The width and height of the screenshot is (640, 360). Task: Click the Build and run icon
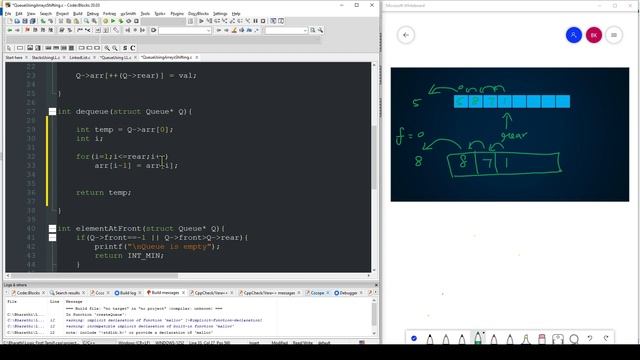tap(121, 21)
